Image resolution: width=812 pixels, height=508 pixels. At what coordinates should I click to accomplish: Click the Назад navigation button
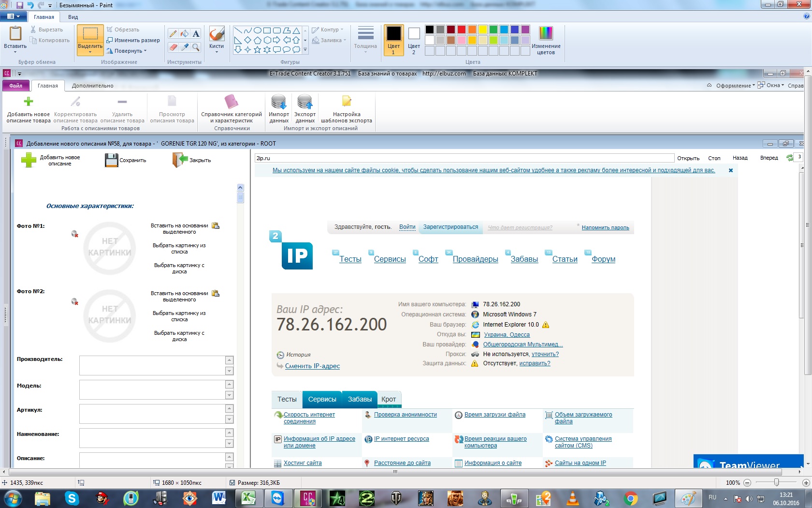[740, 158]
